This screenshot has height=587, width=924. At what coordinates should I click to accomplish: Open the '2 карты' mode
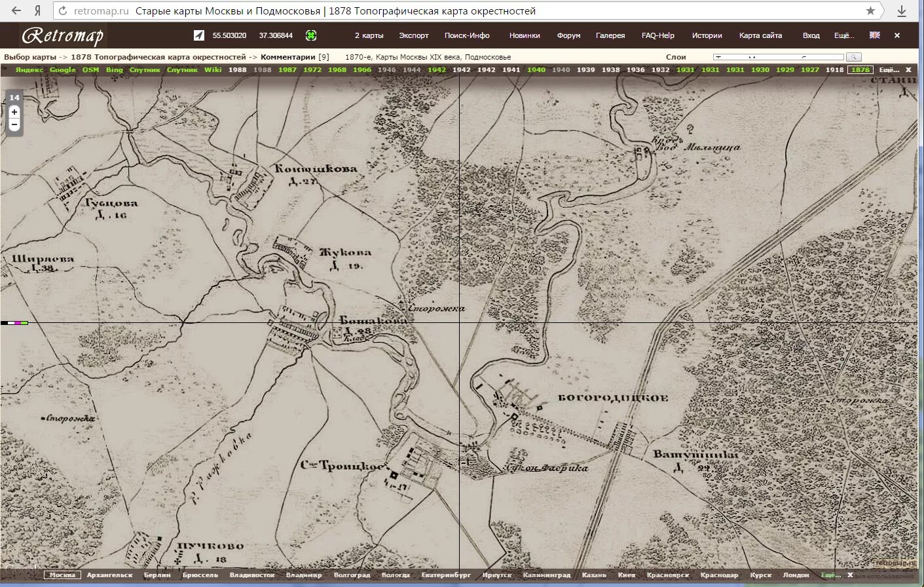coord(369,35)
